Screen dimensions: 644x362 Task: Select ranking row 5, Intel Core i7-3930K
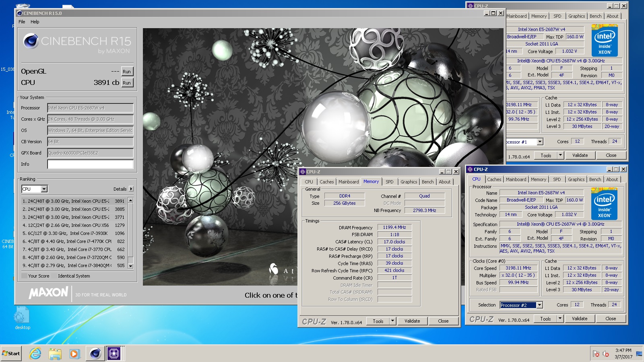[x=74, y=233]
